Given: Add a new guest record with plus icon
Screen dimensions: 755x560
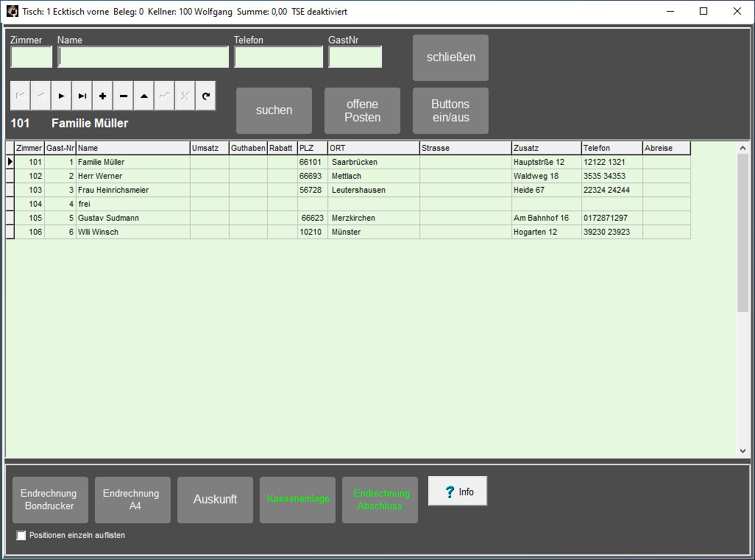Looking at the screenshot, I should point(102,96).
